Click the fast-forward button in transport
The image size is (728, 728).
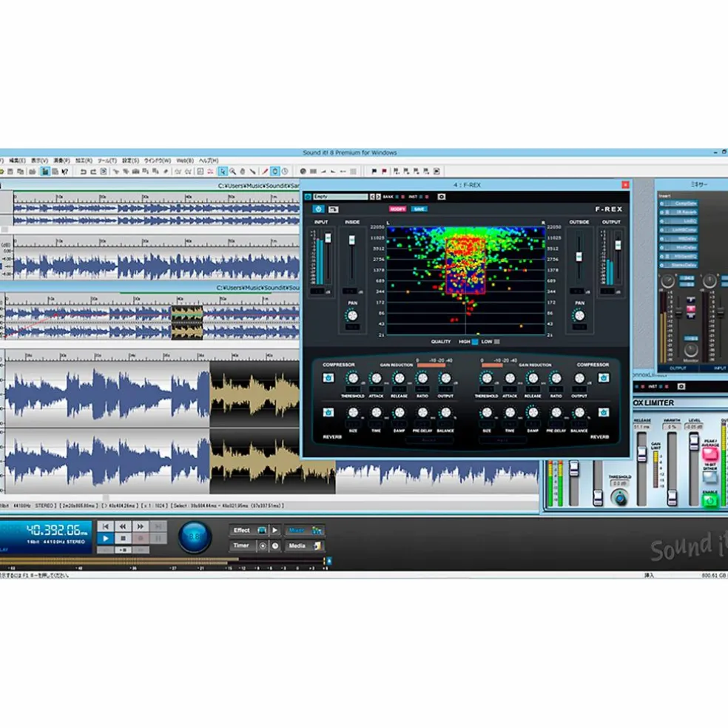(x=141, y=526)
